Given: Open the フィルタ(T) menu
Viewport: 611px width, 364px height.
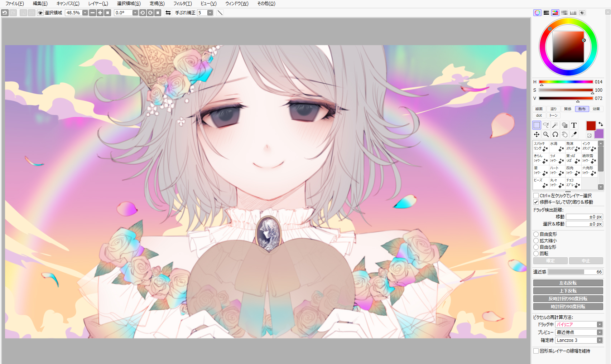Looking at the screenshot, I should [183, 4].
